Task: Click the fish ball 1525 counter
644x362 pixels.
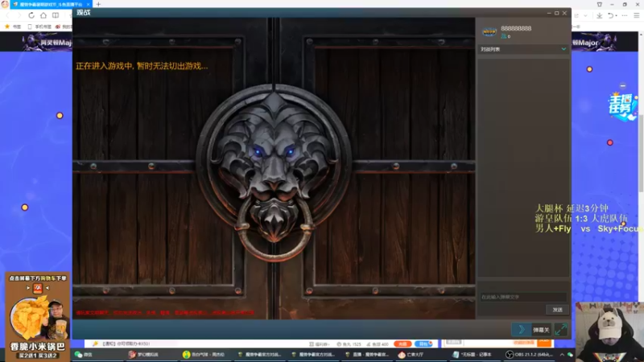Action: (x=349, y=344)
